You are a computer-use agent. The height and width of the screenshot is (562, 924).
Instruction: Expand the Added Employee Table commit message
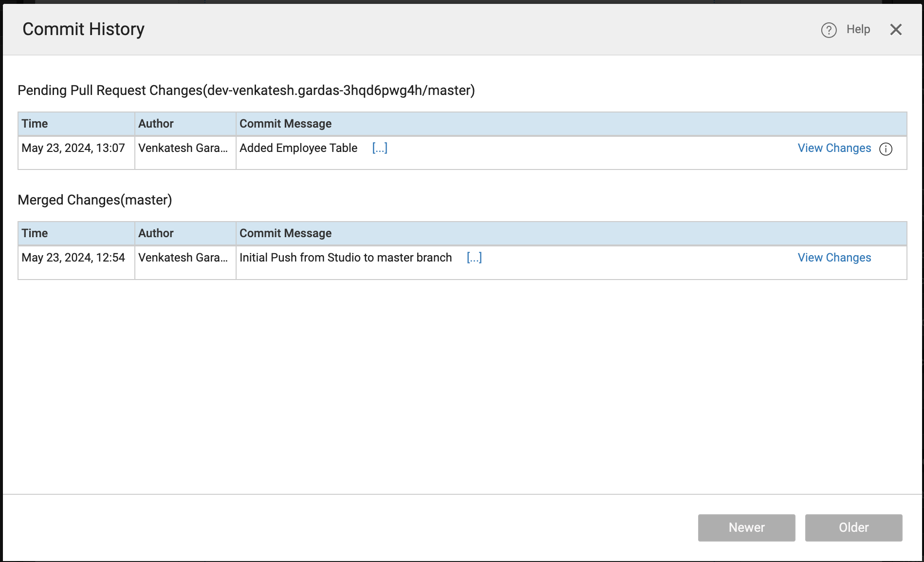click(x=380, y=148)
